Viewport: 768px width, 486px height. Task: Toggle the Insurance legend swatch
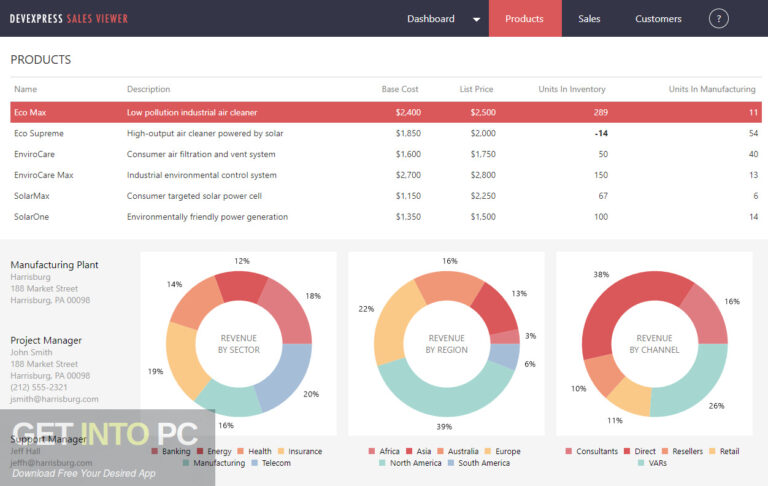tap(281, 451)
